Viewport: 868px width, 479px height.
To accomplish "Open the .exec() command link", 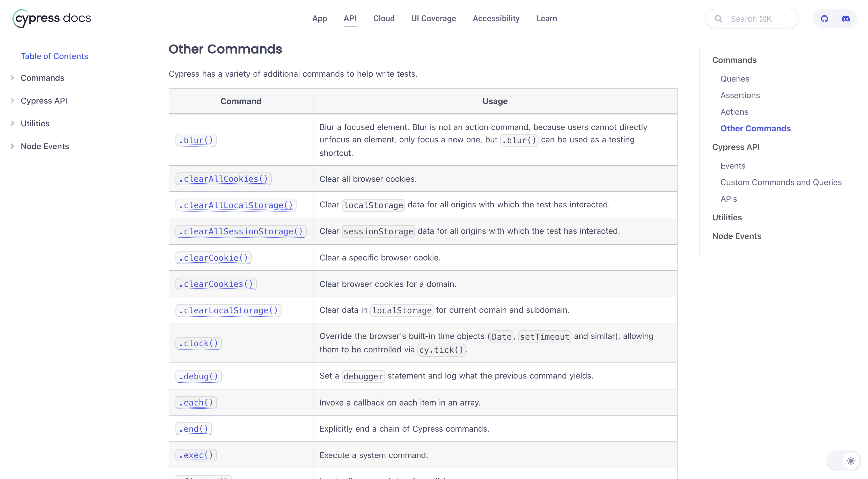I will (x=196, y=455).
